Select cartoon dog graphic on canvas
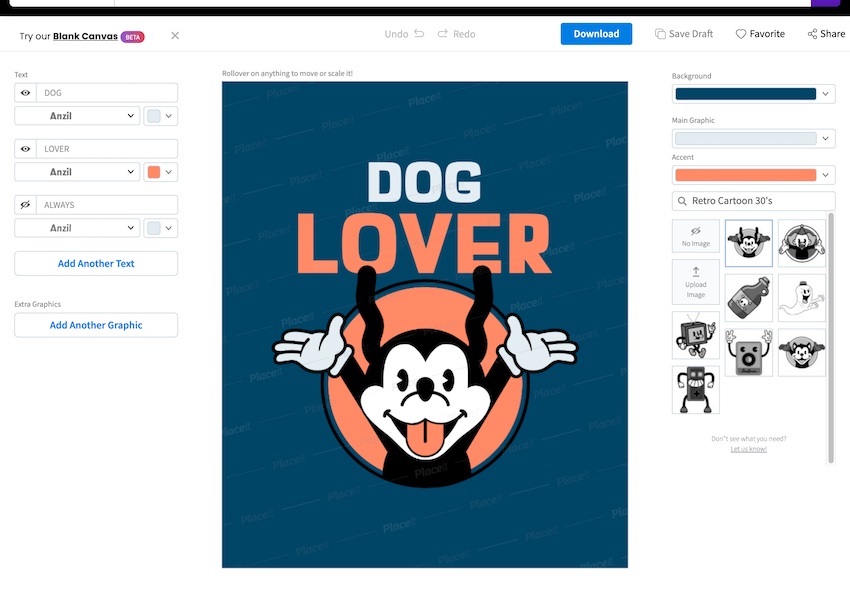The width and height of the screenshot is (850, 594). click(x=425, y=377)
